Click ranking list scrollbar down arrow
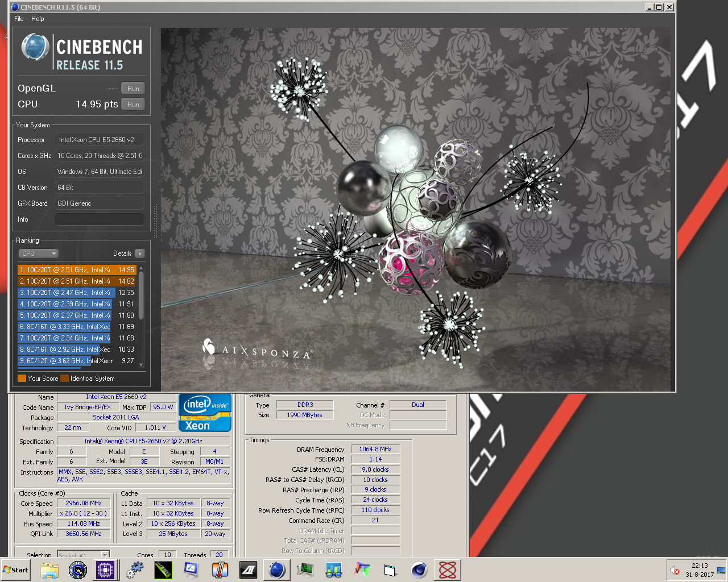Viewport: 728px width, 582px height. [x=141, y=365]
